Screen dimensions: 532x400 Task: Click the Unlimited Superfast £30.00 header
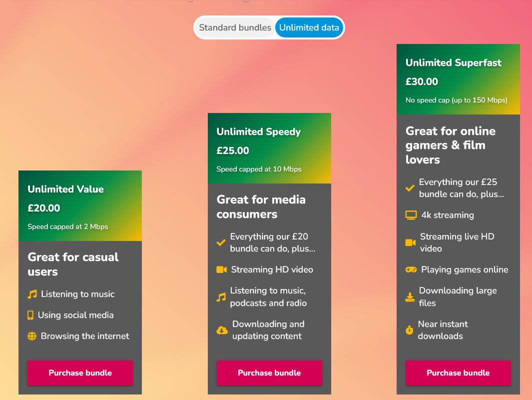[458, 79]
